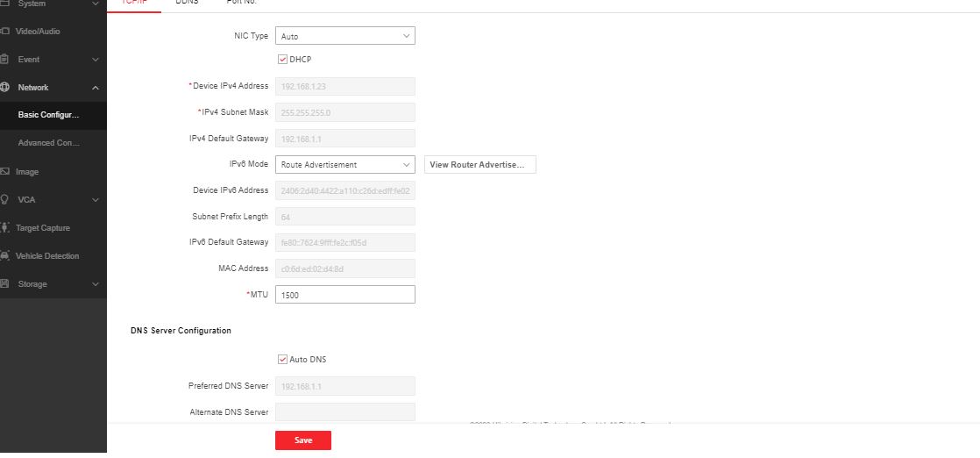Collapse the Network section chevron
Image resolution: width=980 pixels, height=458 pixels.
[x=96, y=88]
